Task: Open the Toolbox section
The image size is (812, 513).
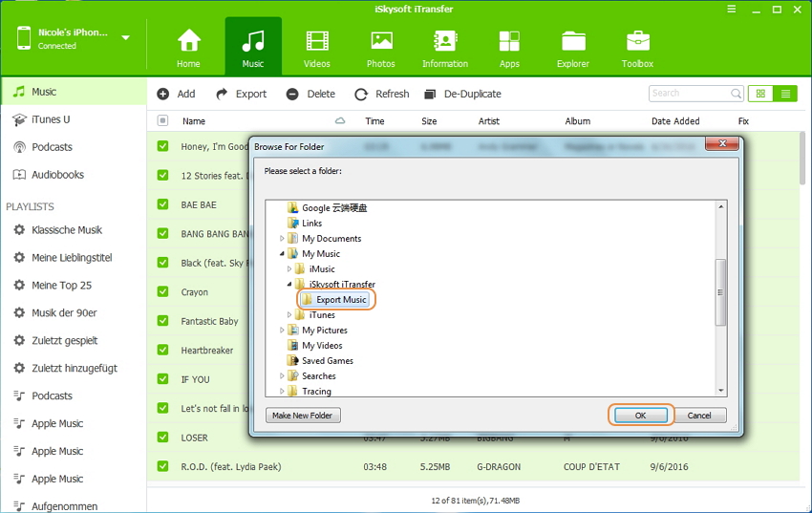Action: point(637,48)
